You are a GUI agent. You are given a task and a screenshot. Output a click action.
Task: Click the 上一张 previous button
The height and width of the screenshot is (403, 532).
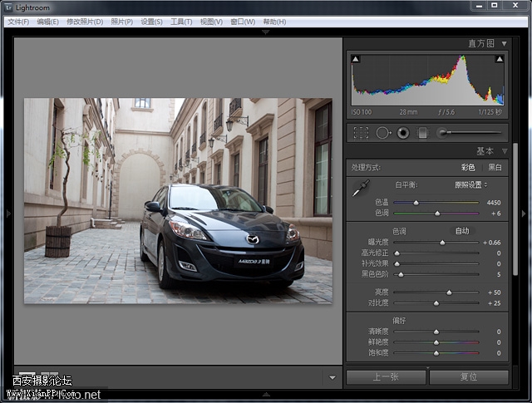tap(386, 377)
